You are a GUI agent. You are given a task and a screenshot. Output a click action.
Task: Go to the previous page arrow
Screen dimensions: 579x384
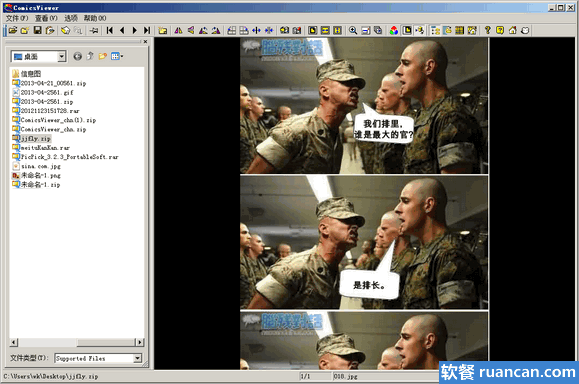[x=122, y=30]
